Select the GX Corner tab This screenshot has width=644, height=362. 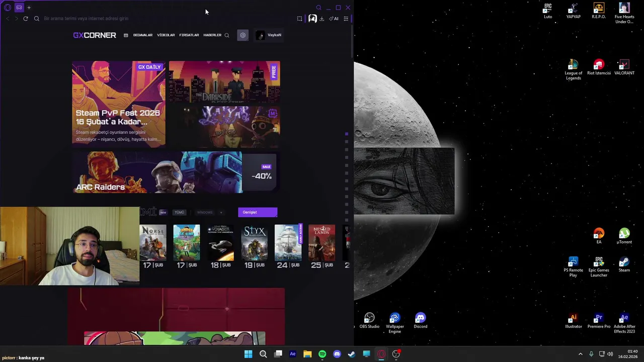coord(19,8)
